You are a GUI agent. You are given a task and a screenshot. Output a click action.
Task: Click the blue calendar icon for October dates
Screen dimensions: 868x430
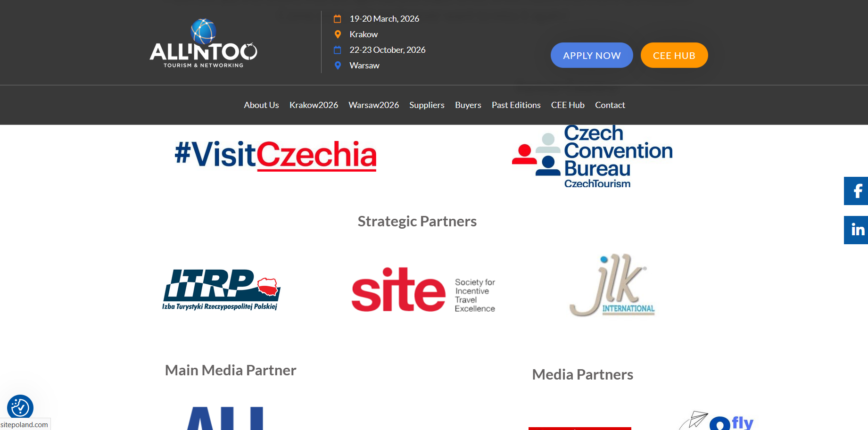pyautogui.click(x=338, y=50)
